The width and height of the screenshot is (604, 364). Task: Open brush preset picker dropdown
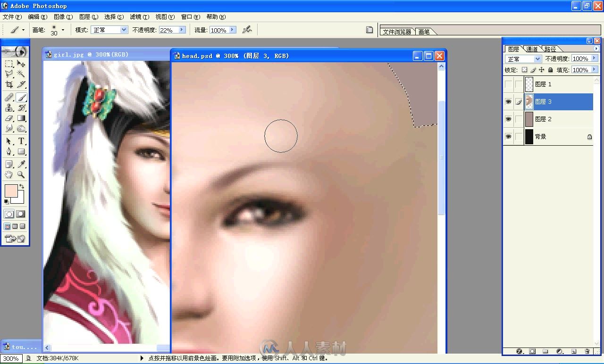[63, 30]
